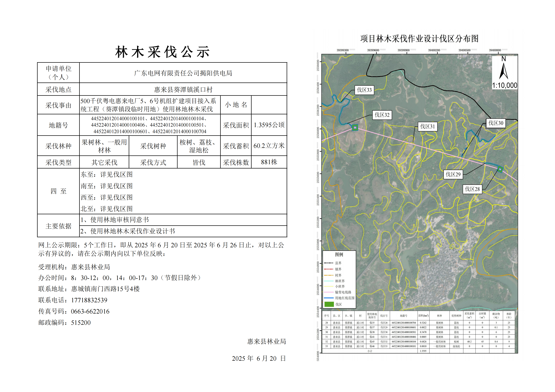Click the green 伐区 legend swatch
Image resolution: width=555 pixels, height=392 pixels.
pyautogui.click(x=329, y=304)
